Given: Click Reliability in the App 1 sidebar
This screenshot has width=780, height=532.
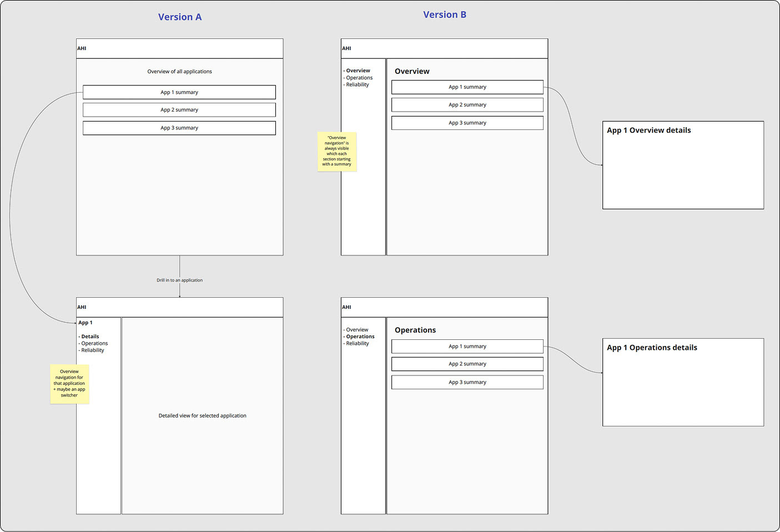Looking at the screenshot, I should coord(92,350).
